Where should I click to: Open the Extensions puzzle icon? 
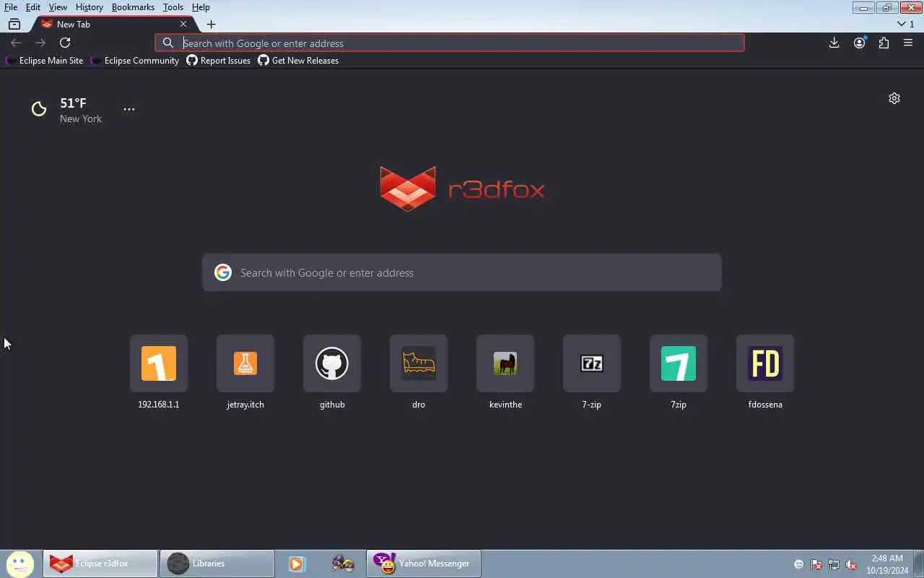coord(884,43)
